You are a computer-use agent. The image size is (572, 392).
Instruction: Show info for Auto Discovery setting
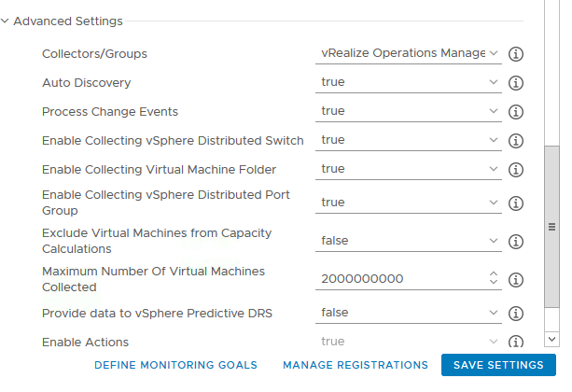(516, 83)
